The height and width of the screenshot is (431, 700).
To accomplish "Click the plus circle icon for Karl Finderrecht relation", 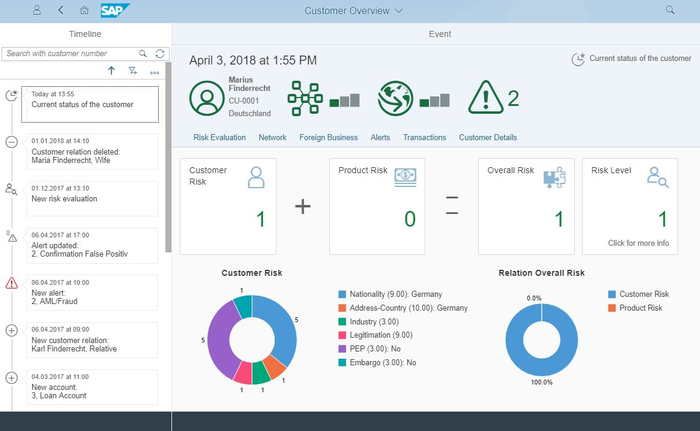I will pos(12,331).
